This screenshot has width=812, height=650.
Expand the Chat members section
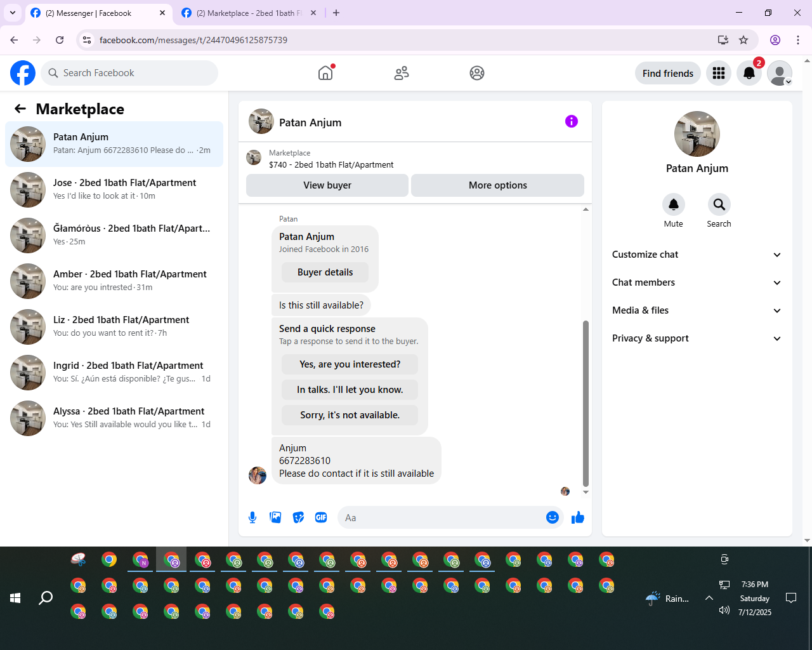pyautogui.click(x=697, y=282)
